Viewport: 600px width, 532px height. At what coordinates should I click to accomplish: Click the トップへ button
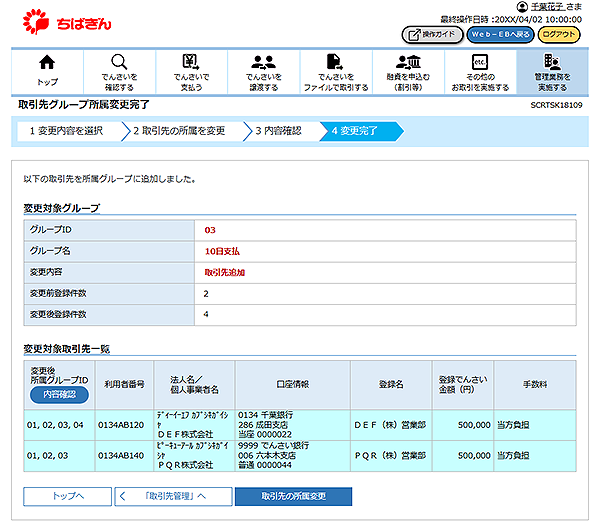coord(67,496)
